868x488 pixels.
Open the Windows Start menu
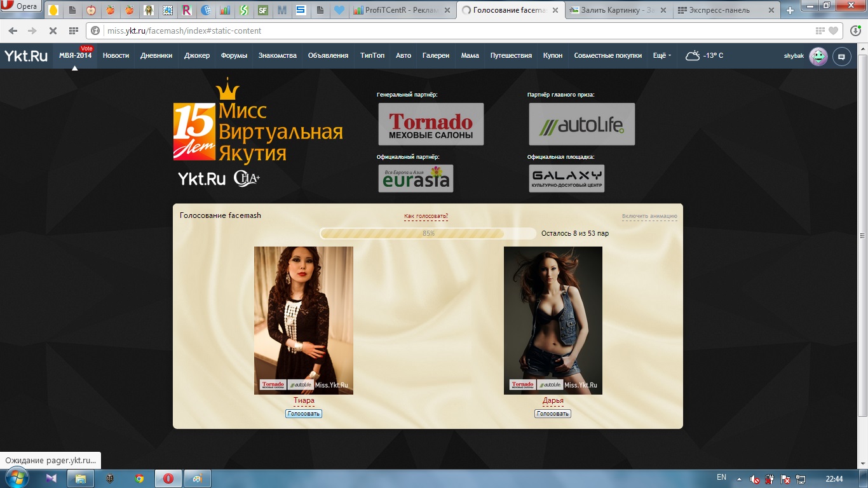tap(17, 478)
